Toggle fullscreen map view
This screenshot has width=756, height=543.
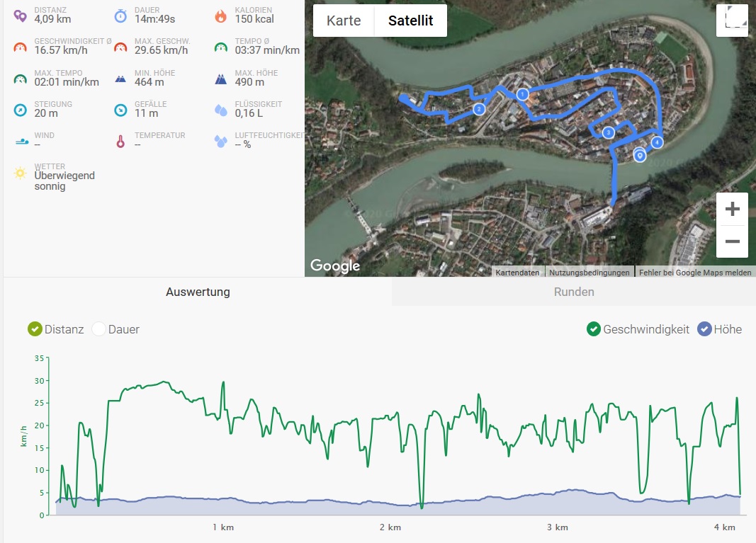(732, 20)
